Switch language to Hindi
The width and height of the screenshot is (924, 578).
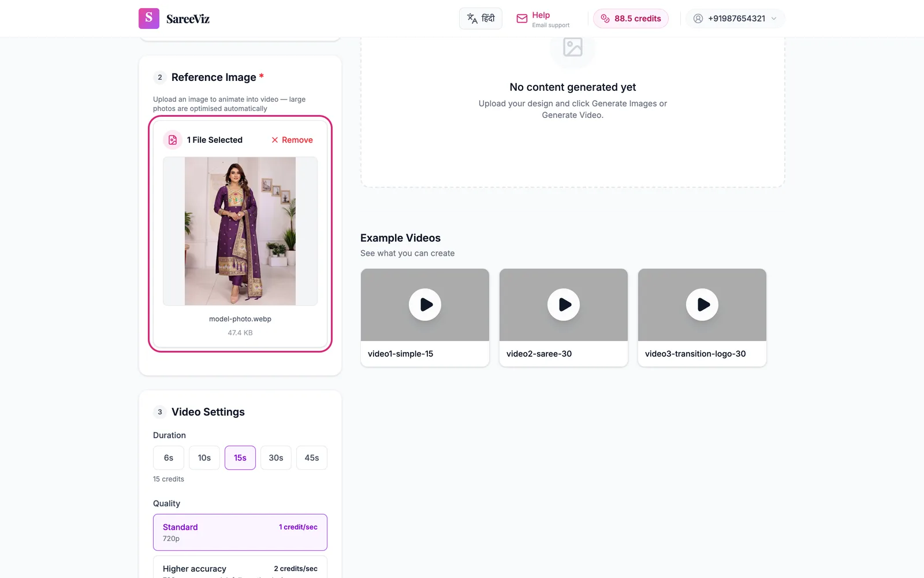(480, 18)
